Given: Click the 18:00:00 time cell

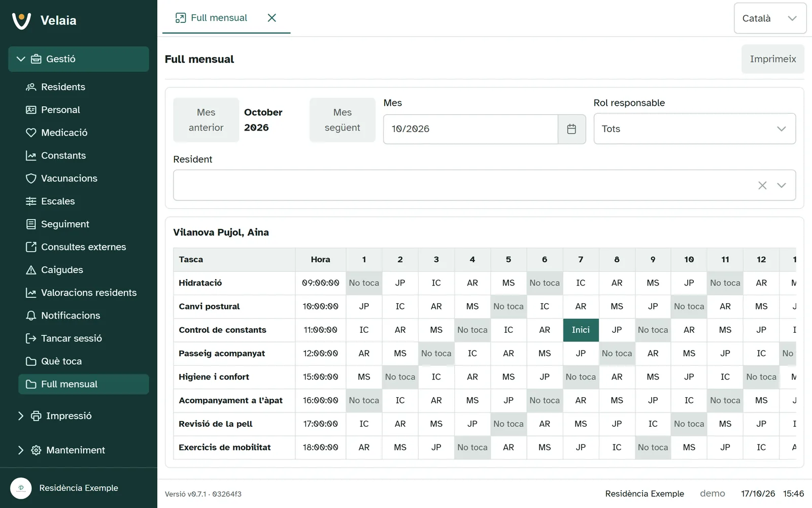Looking at the screenshot, I should coord(321,448).
